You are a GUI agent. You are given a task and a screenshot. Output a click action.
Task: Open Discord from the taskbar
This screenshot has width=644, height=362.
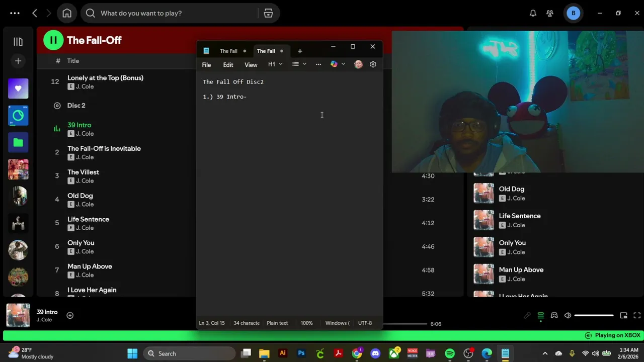pyautogui.click(x=375, y=353)
